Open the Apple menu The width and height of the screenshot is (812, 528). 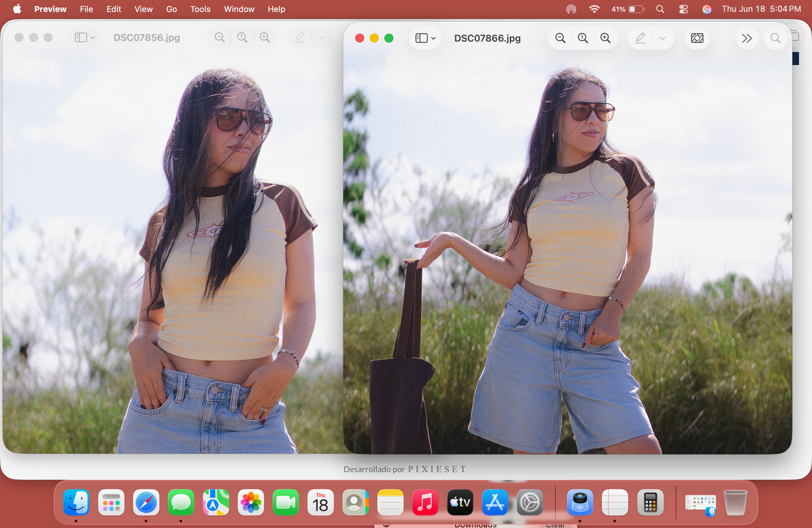pos(17,9)
